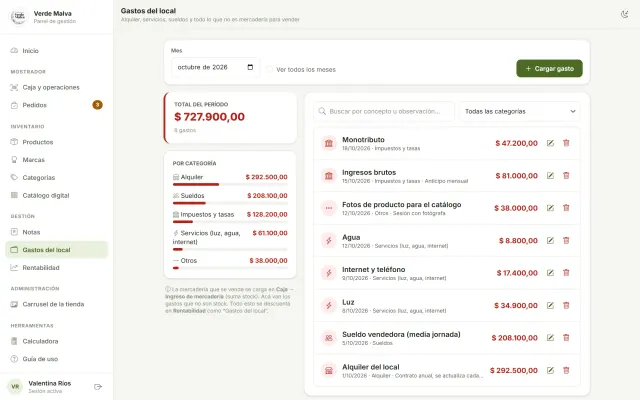This screenshot has height=400, width=640.
Task: Delete the Agua expense
Action: [x=566, y=240]
